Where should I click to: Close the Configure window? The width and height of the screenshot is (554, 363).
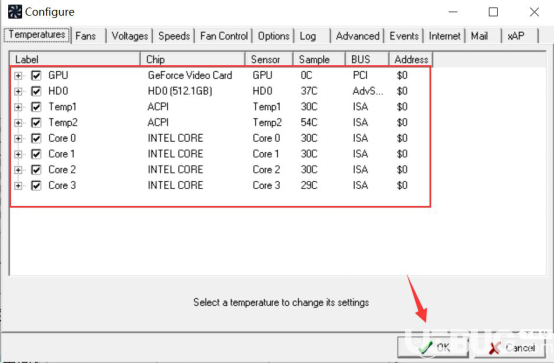534,12
